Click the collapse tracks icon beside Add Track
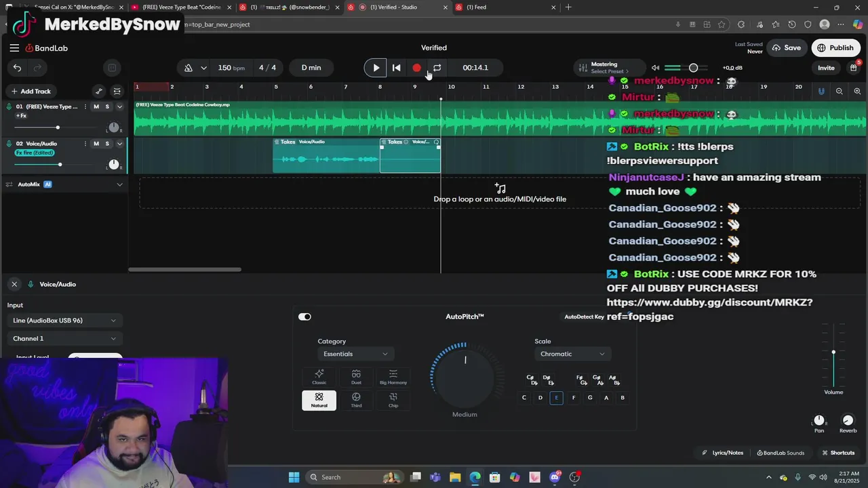 (117, 91)
